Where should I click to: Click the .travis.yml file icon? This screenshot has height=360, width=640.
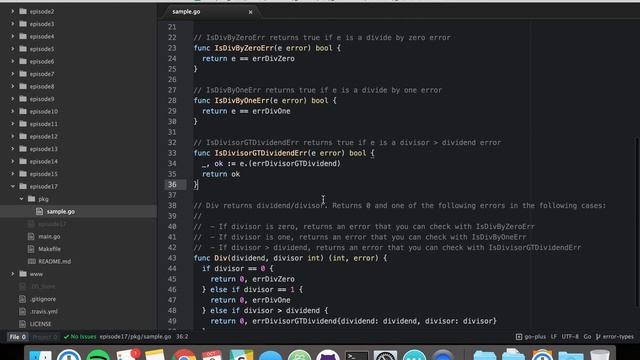point(22,311)
